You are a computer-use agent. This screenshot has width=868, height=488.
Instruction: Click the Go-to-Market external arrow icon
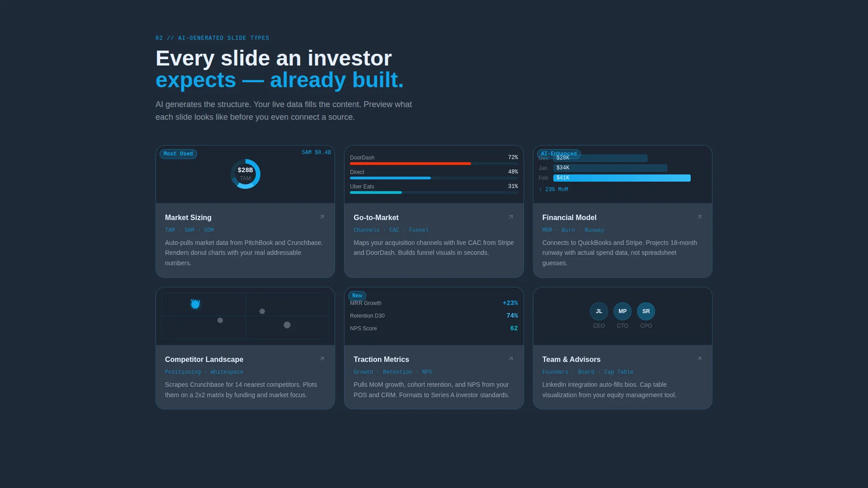[511, 217]
